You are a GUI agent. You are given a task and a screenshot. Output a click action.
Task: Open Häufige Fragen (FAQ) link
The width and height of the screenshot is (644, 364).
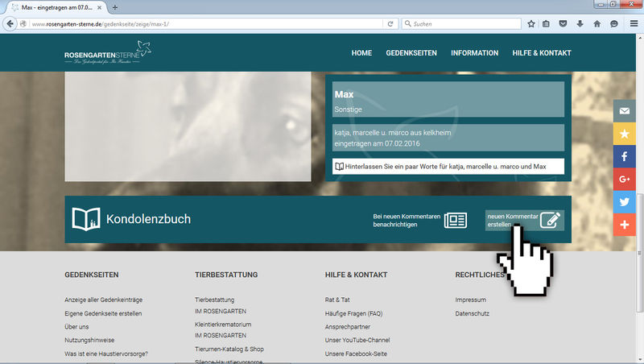[353, 313]
